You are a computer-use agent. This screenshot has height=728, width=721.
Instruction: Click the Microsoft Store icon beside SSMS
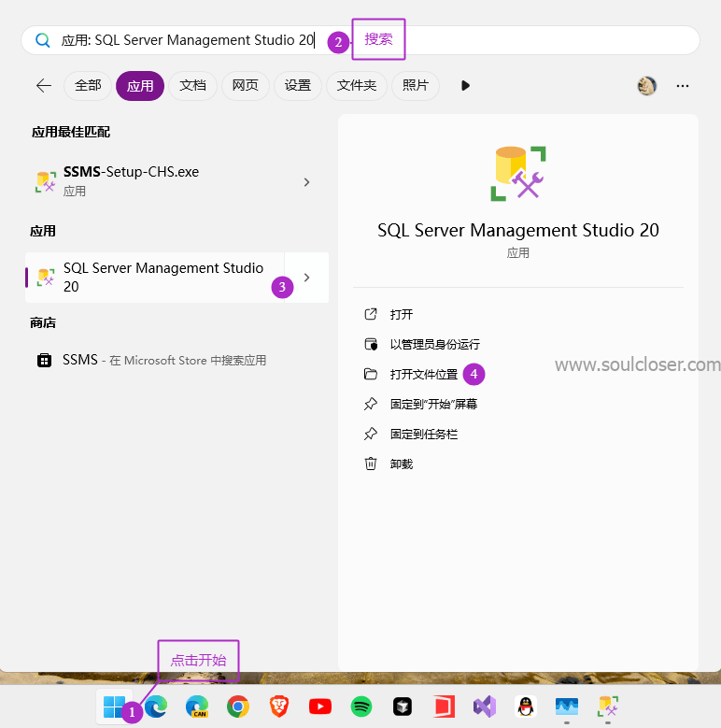[44, 361]
